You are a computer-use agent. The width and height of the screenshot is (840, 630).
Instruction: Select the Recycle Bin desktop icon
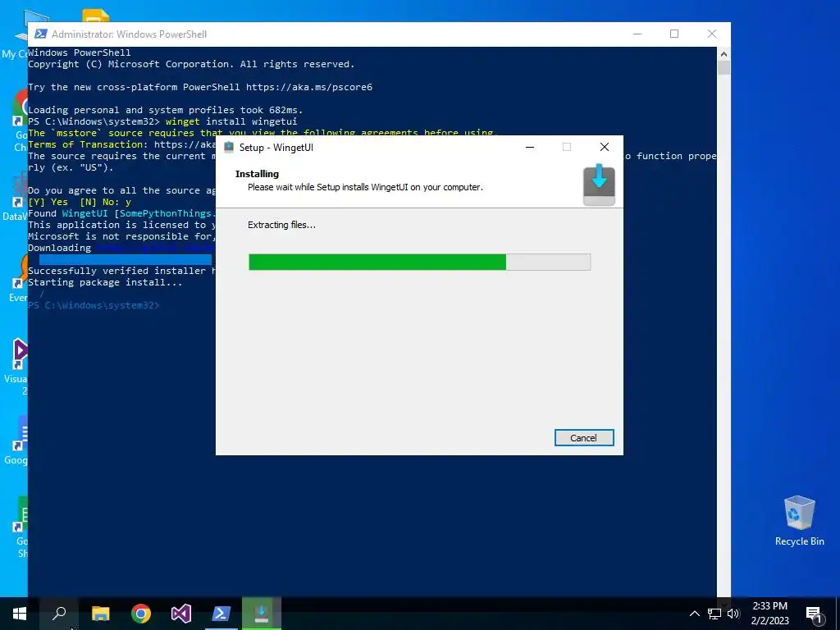tap(799, 520)
